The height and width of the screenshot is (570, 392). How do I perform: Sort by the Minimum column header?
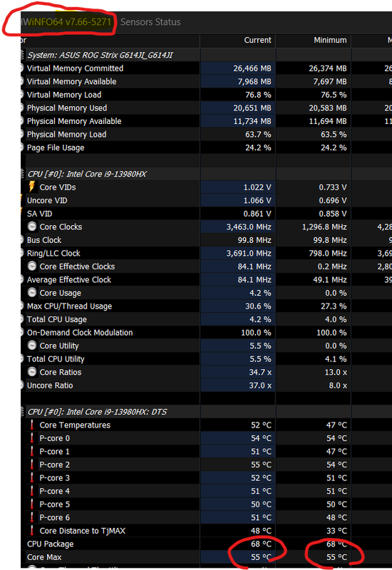pyautogui.click(x=330, y=40)
